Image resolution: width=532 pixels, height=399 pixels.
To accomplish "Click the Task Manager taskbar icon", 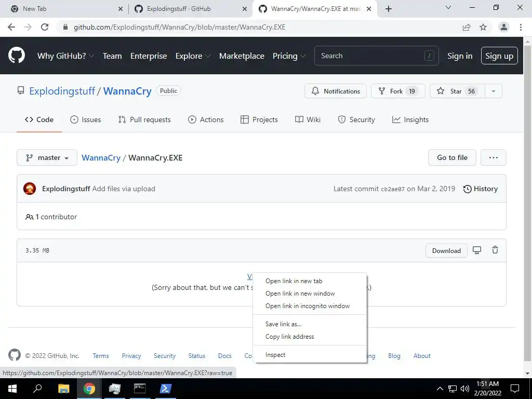I will pyautogui.click(x=115, y=389).
